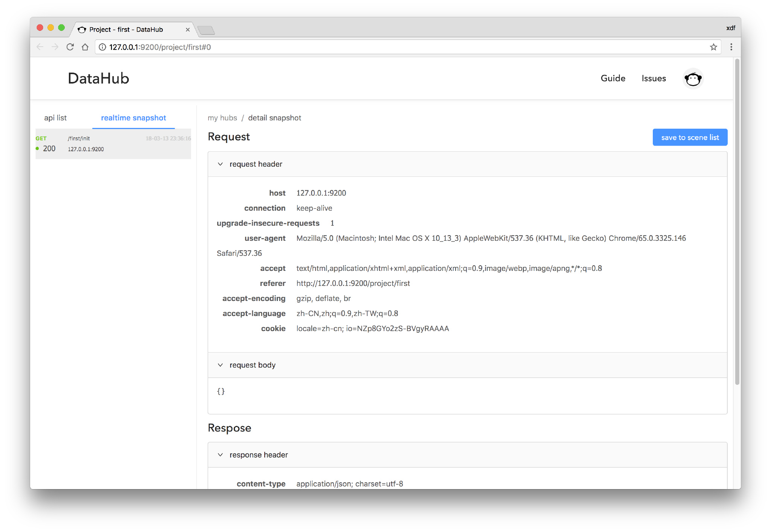Click save to scene list button
The width and height of the screenshot is (771, 532).
point(690,137)
